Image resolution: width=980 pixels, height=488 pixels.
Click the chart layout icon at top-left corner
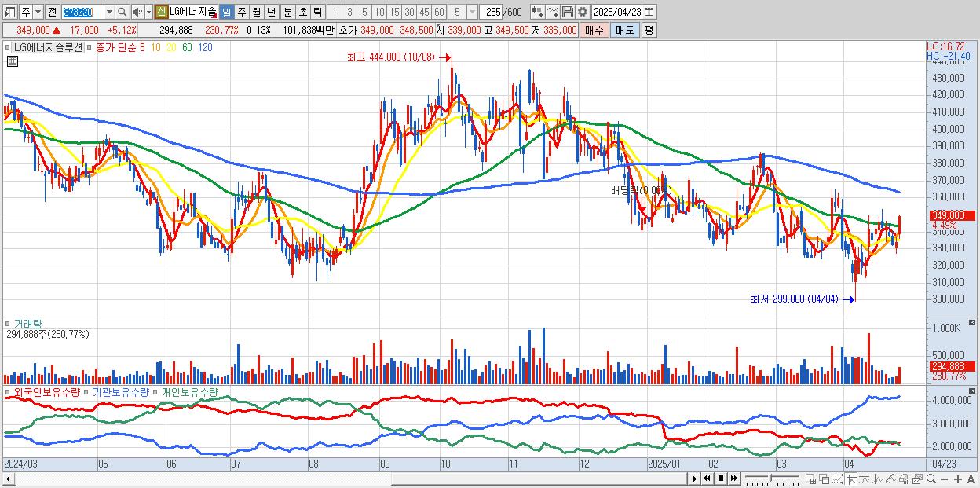tap(10, 12)
